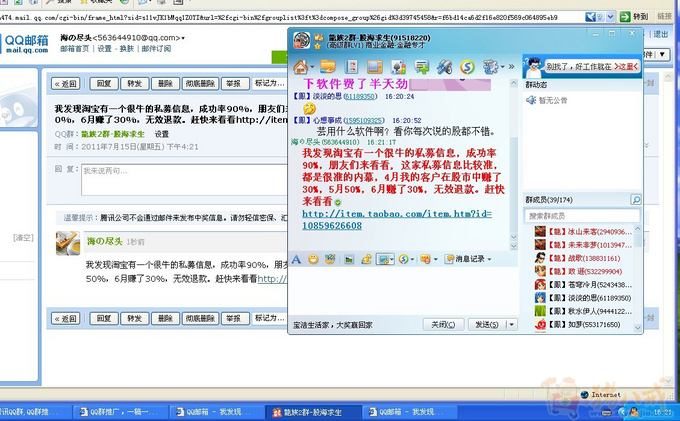Click 龍族2群-股海求生 group link in email header
Image resolution: width=680 pixels, height=421 pixels.
point(113,134)
